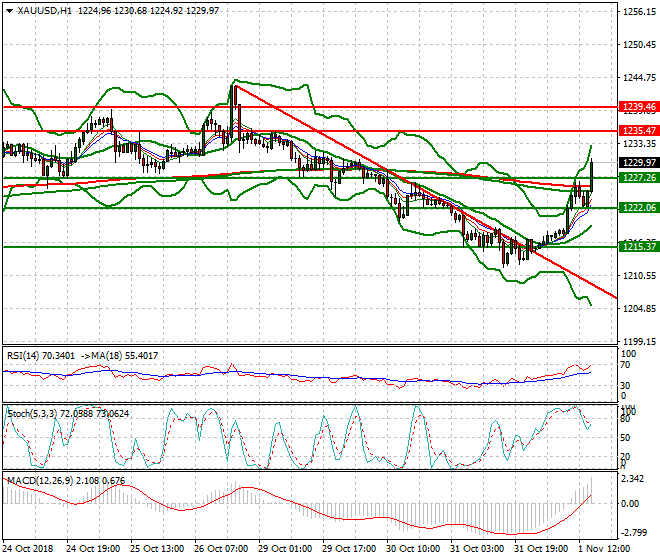
Task: Click the Stoch(5,3,3) indicator label
Action: 32,414
